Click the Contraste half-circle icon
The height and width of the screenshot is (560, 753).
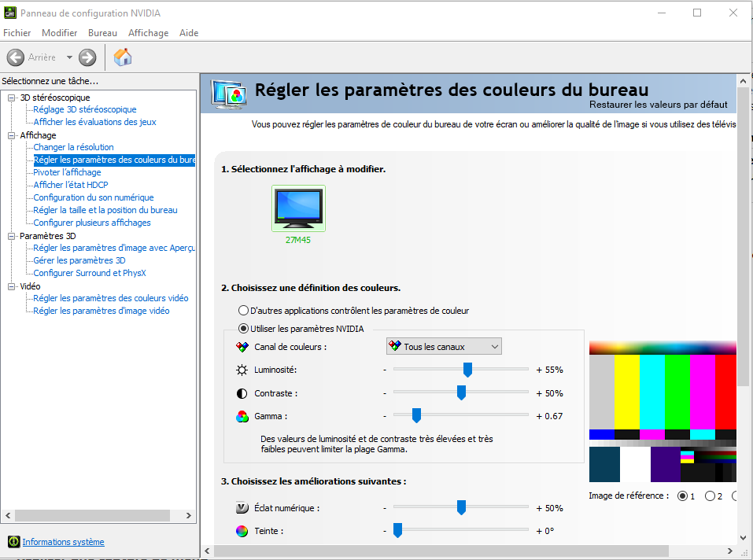pos(242,393)
